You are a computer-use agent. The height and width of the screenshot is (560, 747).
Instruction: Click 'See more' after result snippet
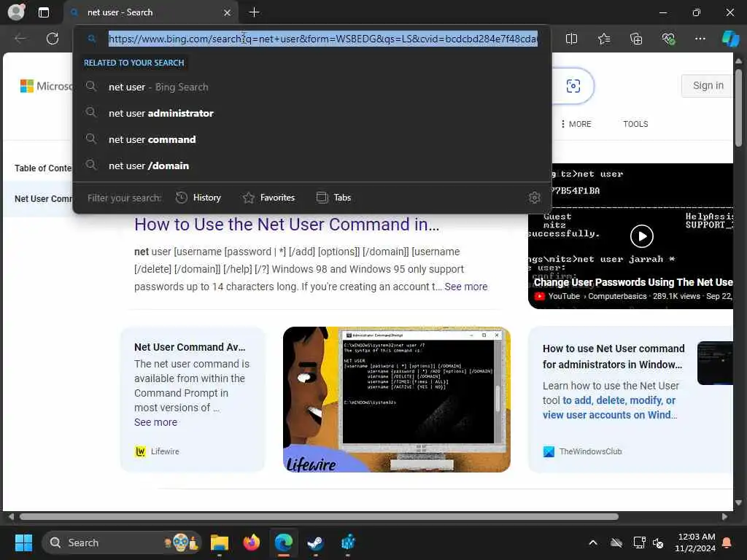click(466, 287)
